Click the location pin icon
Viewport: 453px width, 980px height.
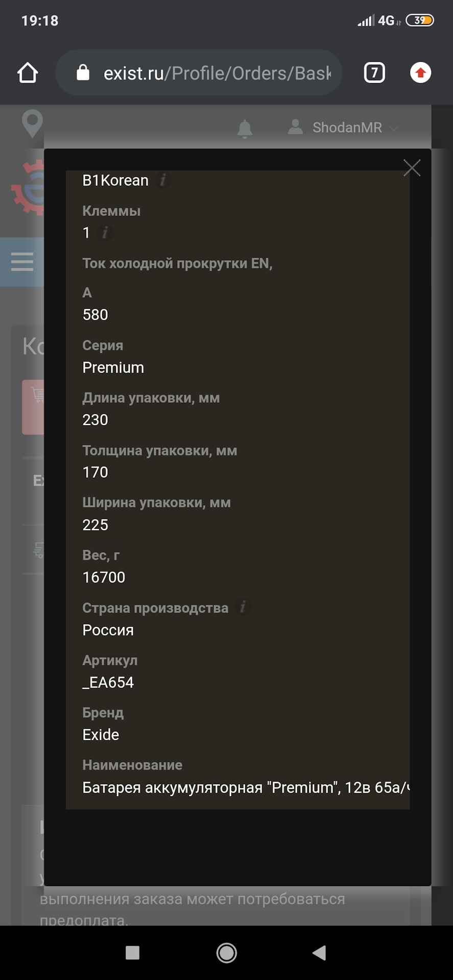click(32, 123)
